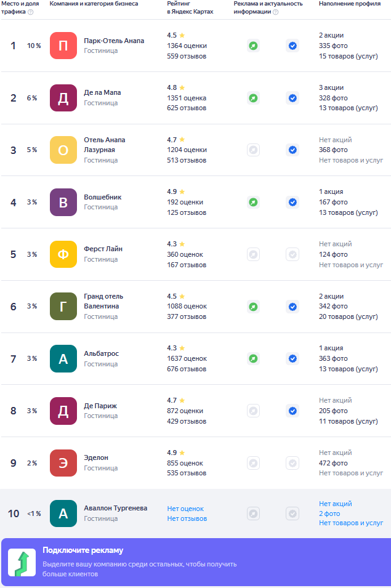
Task: Click the grey verified checkmark for Ферст Лайн
Action: [x=292, y=254]
